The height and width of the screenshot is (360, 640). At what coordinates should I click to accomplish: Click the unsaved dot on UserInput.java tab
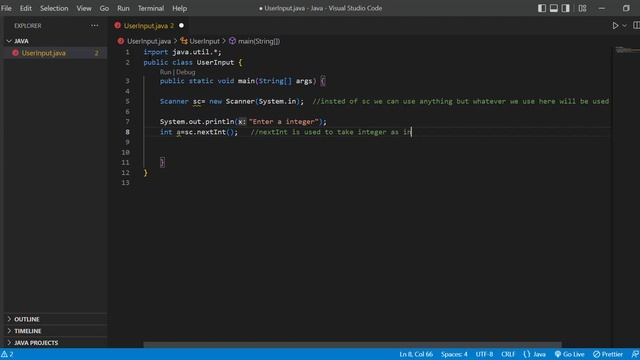coord(181,25)
